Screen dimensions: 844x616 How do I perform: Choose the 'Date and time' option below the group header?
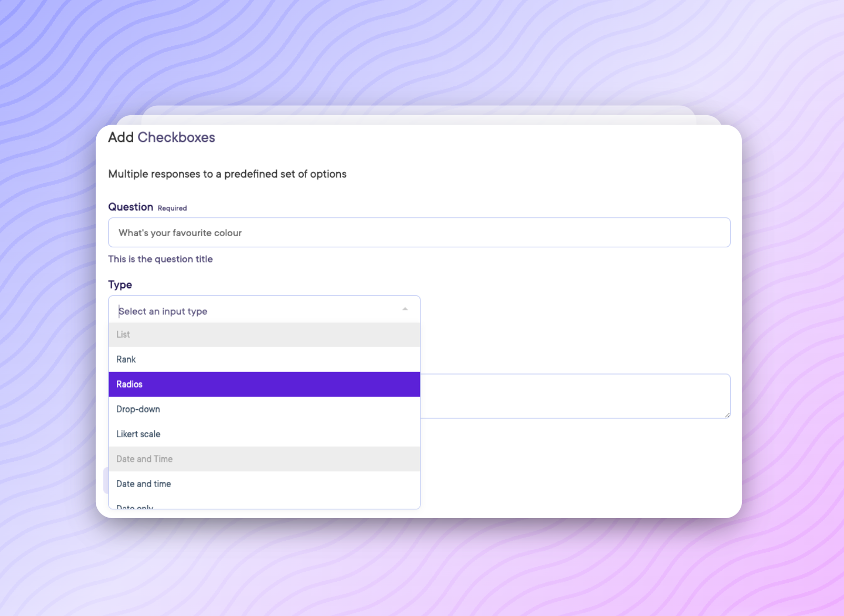264,484
